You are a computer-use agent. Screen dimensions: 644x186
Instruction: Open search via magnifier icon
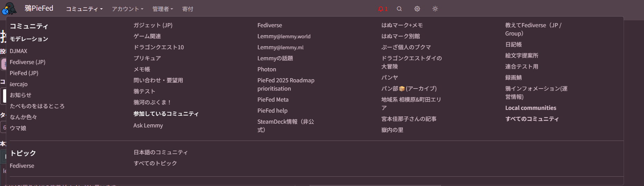tap(399, 9)
